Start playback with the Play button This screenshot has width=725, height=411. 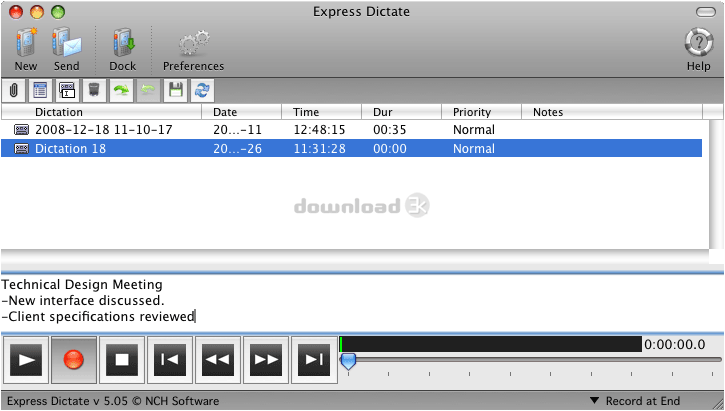pyautogui.click(x=26, y=360)
